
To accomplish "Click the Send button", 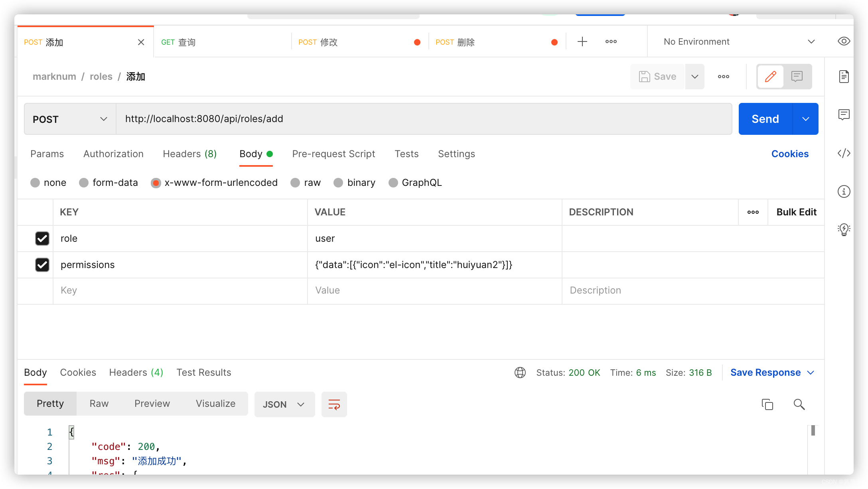I will (765, 118).
